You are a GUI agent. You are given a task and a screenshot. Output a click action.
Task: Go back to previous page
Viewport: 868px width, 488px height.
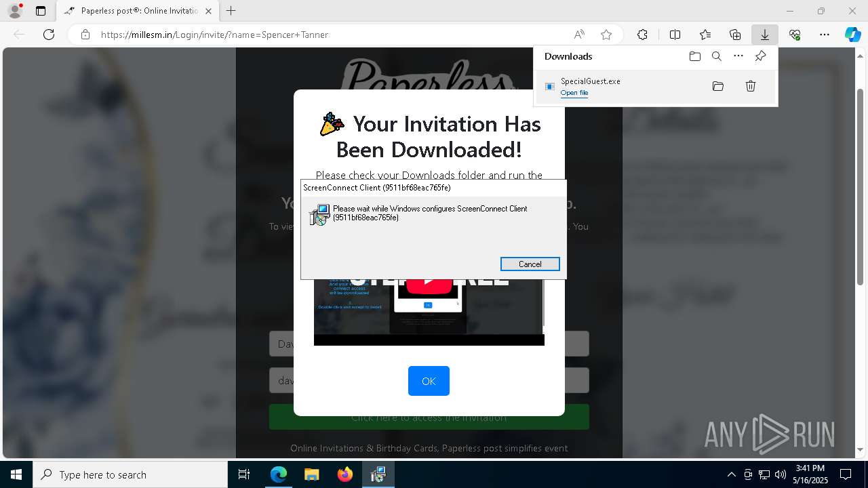19,35
